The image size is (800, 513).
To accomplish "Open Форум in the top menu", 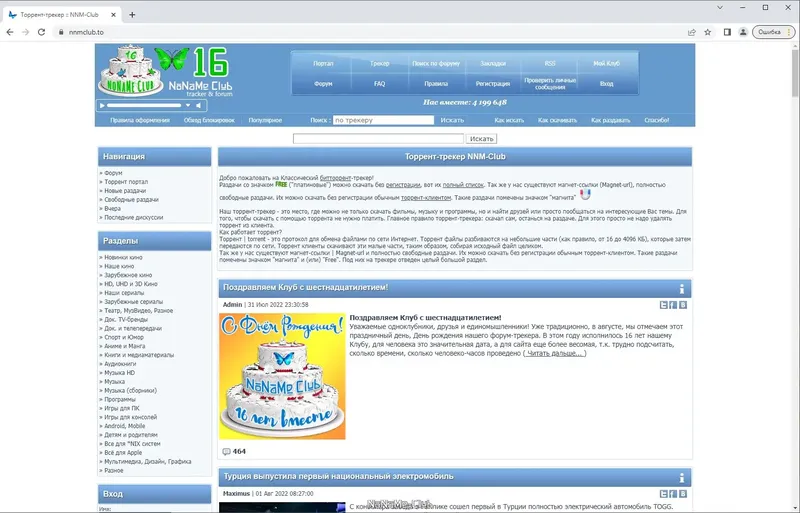I will (323, 84).
